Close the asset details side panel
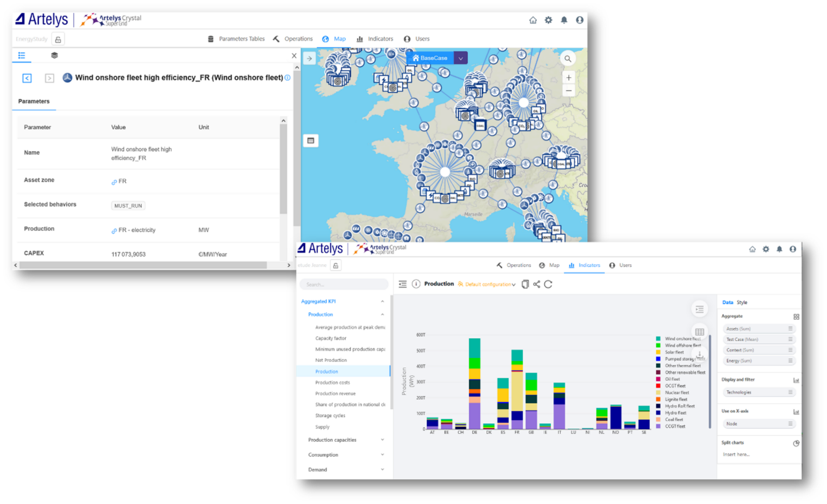This screenshot has width=827, height=504. [294, 56]
